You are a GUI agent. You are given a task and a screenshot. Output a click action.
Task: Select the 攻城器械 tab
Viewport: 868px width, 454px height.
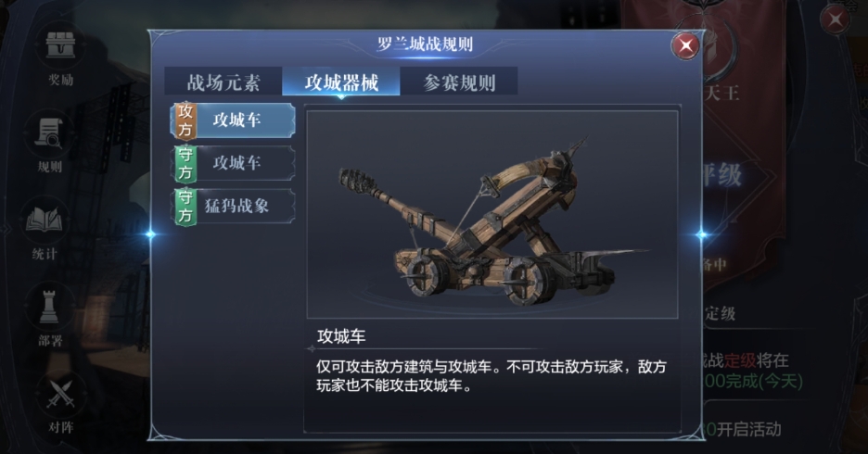(341, 82)
